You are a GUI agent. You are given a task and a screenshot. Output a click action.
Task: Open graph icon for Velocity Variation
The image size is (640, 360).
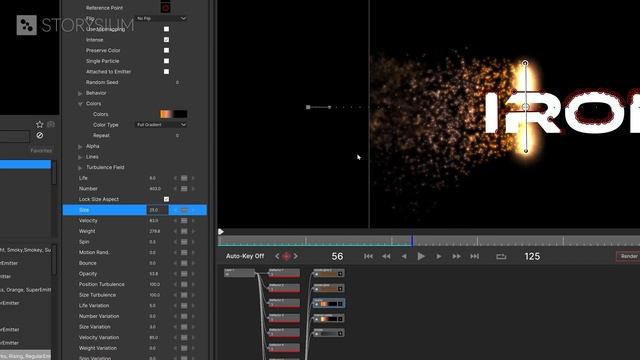(184, 337)
